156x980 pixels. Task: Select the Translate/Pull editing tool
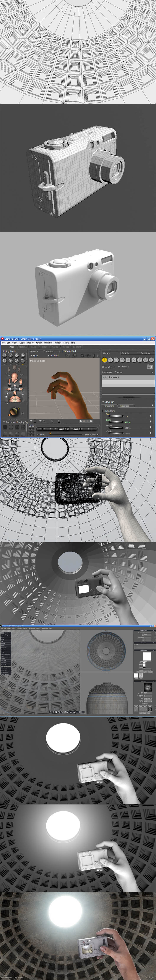(17, 355)
